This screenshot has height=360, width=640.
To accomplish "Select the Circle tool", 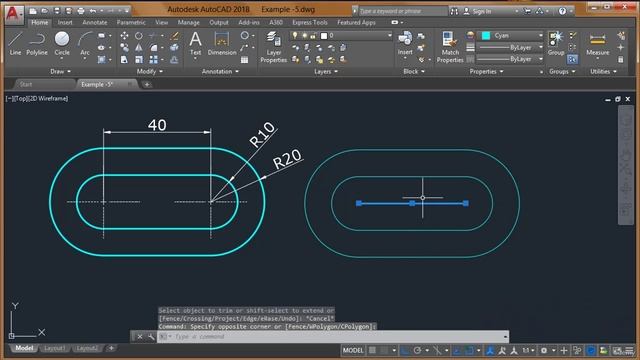I will (62, 43).
